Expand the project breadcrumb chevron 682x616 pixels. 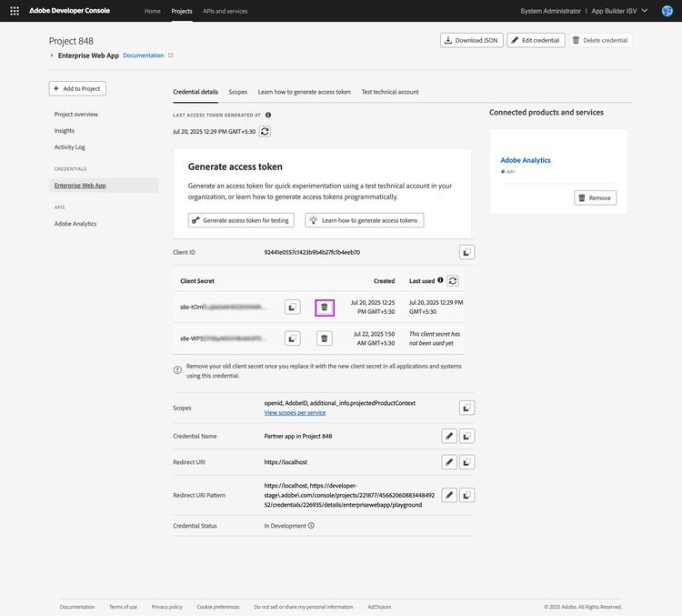click(x=52, y=56)
